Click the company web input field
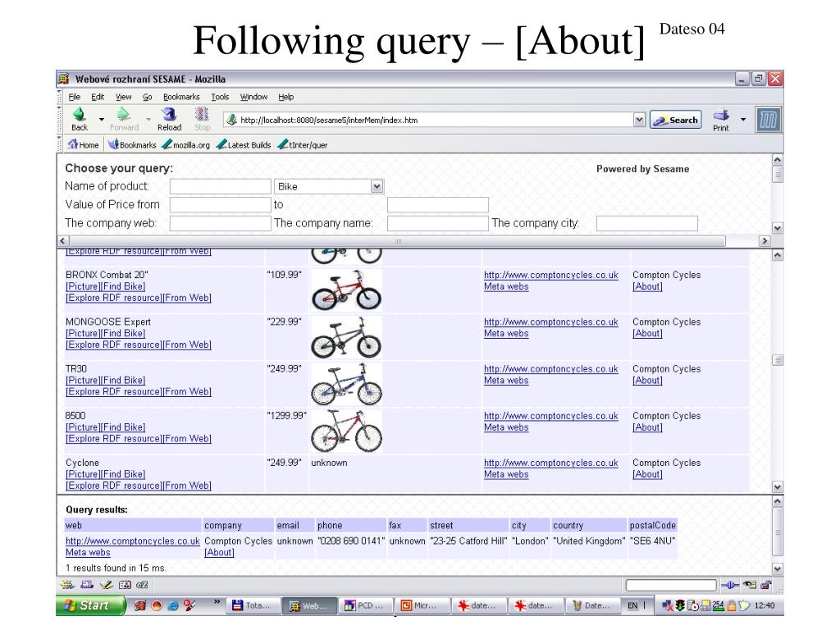This screenshot has height=630, width=840. [220, 223]
